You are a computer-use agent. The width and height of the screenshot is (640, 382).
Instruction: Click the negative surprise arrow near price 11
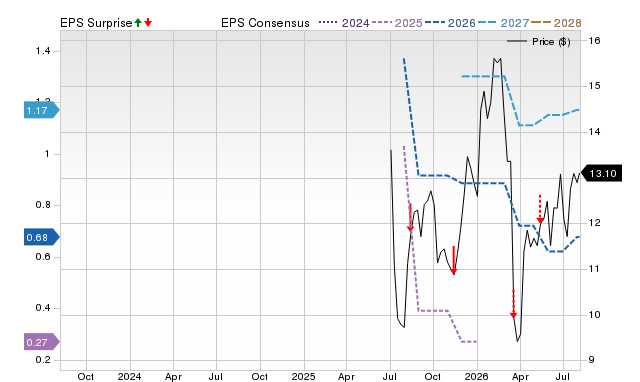[453, 260]
